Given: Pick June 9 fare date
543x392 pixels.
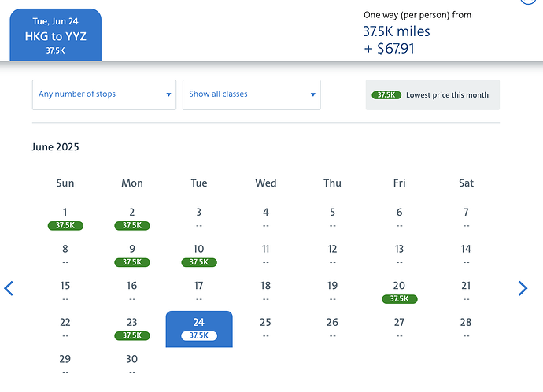Looking at the screenshot, I should [131, 255].
